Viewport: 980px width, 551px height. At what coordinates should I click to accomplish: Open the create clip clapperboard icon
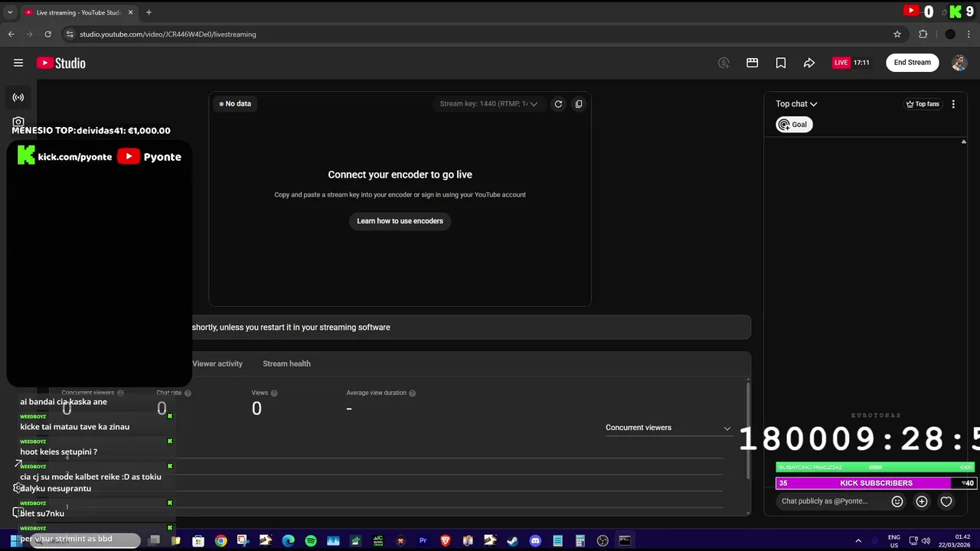(x=753, y=63)
